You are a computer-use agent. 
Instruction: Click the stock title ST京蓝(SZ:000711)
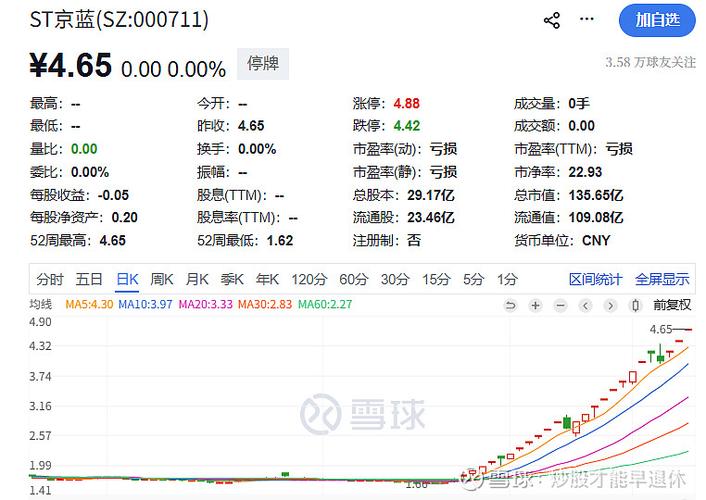(119, 20)
